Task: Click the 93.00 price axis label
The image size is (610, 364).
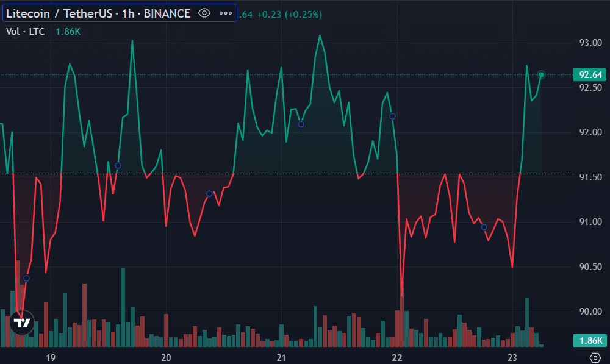Action: [590, 43]
